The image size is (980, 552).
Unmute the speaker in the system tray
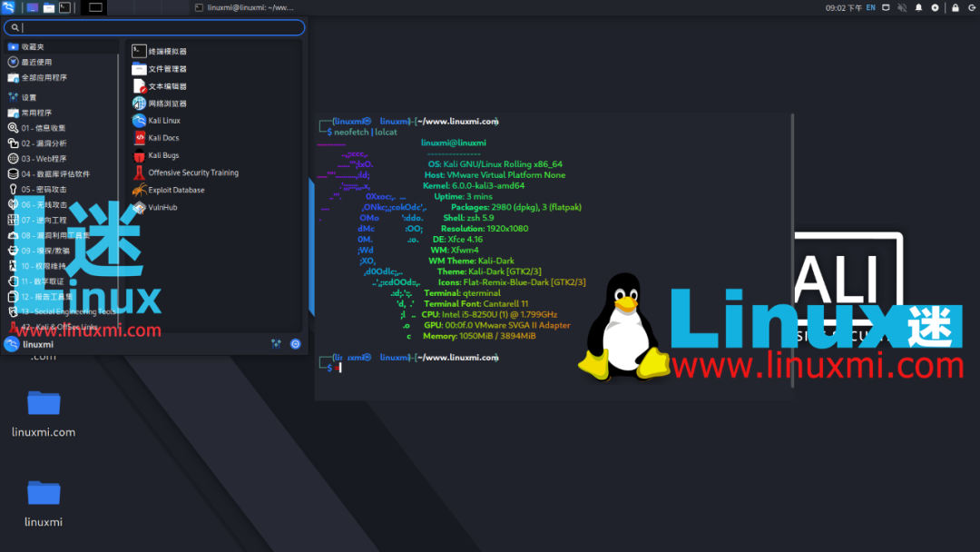(x=901, y=6)
